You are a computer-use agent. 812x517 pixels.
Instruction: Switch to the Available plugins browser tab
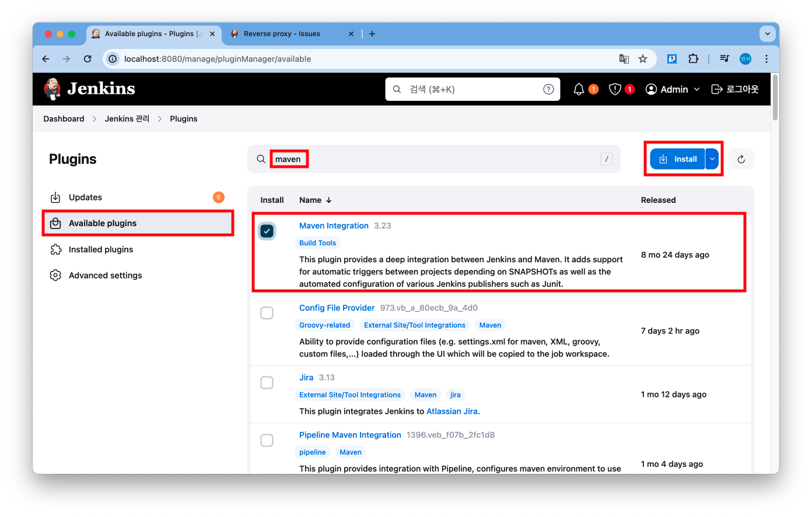[154, 34]
